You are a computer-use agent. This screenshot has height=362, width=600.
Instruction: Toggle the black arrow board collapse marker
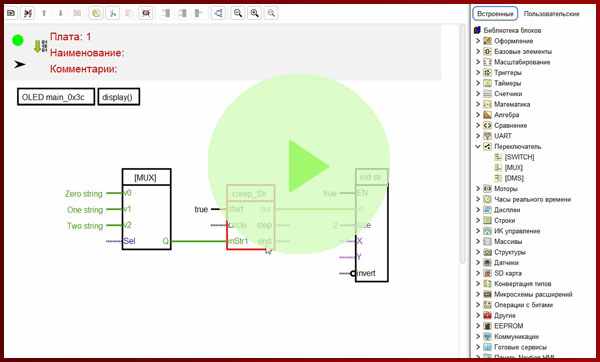pyautogui.click(x=20, y=64)
